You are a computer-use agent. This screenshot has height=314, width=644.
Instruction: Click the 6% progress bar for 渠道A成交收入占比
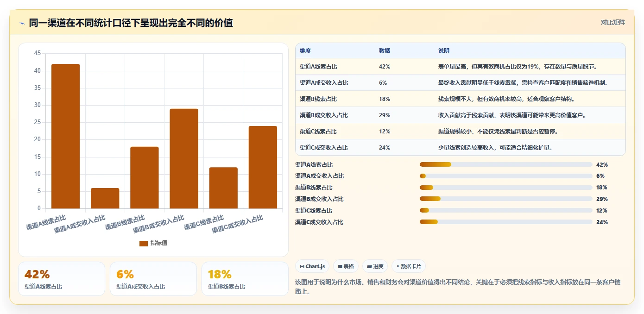[506, 176]
